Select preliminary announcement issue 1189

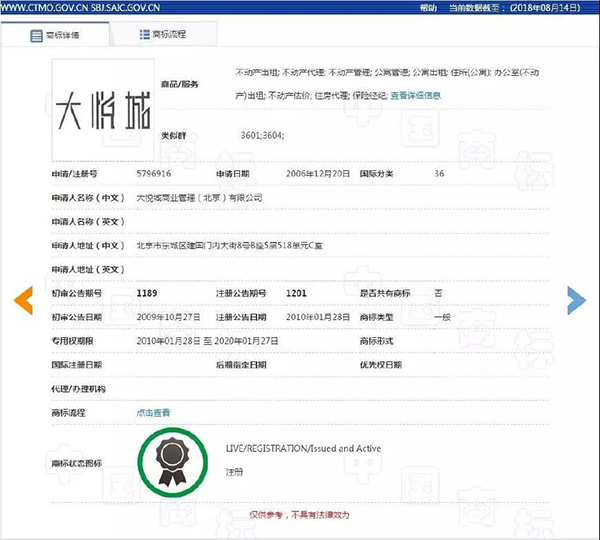(x=147, y=294)
